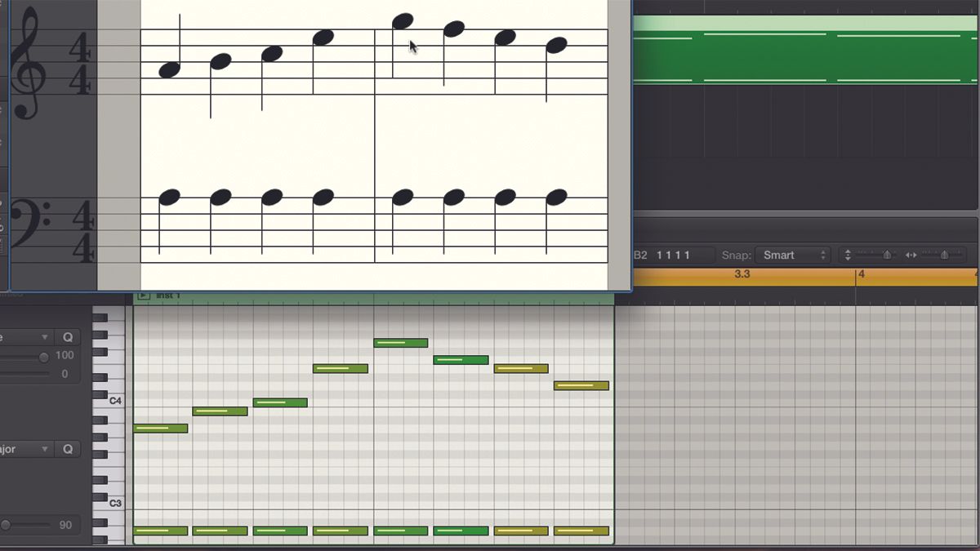
Task: Click the vertical zoom stepper icon near the Snap menu
Action: click(x=849, y=255)
